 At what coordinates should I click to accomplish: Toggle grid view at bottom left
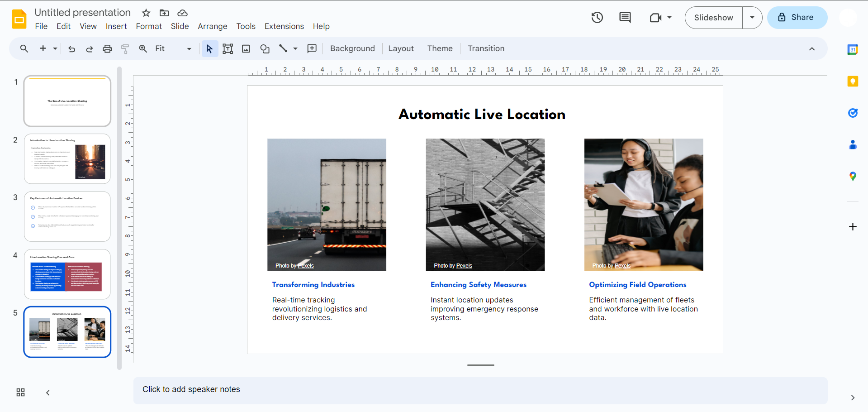point(21,393)
